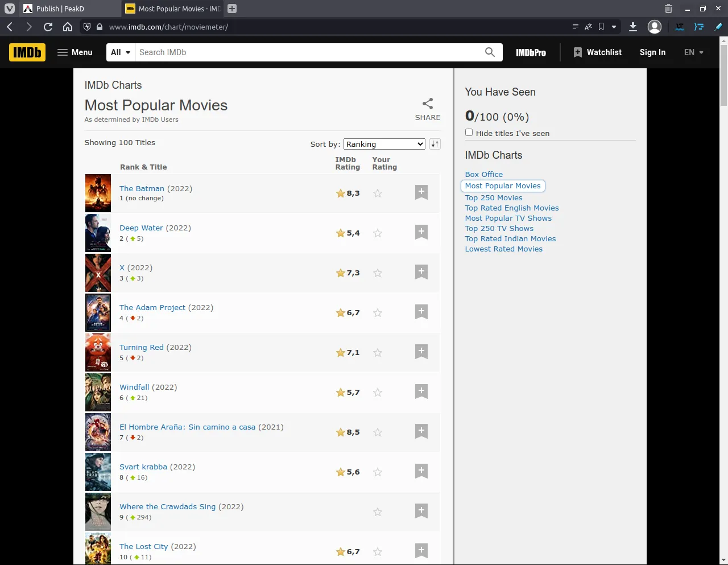Image resolution: width=728 pixels, height=565 pixels.
Task: Toggle ascending/descending sort order button
Action: (x=435, y=144)
